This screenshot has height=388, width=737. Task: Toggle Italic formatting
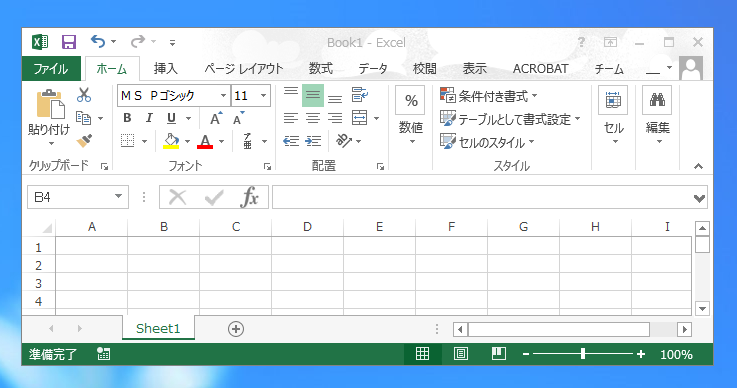(x=149, y=118)
